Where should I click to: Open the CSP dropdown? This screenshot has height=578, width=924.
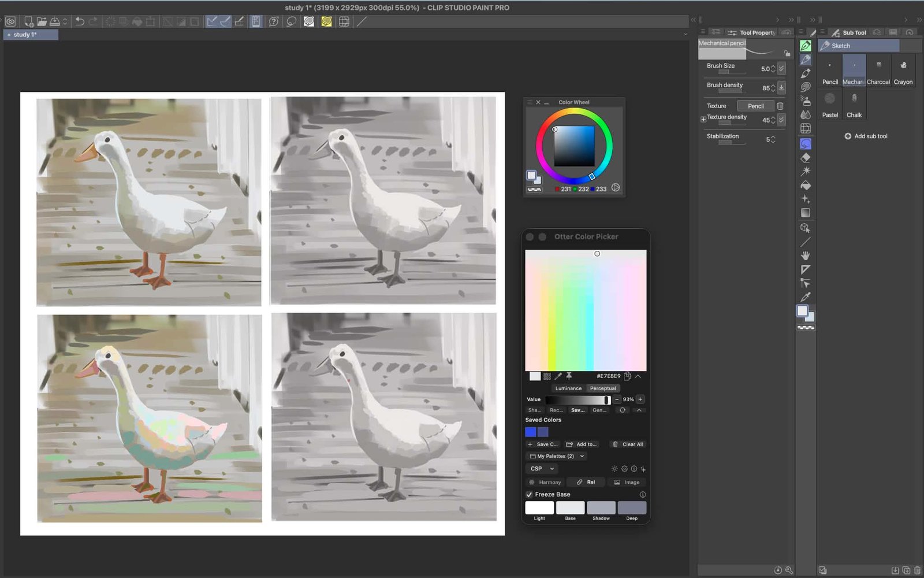click(542, 469)
